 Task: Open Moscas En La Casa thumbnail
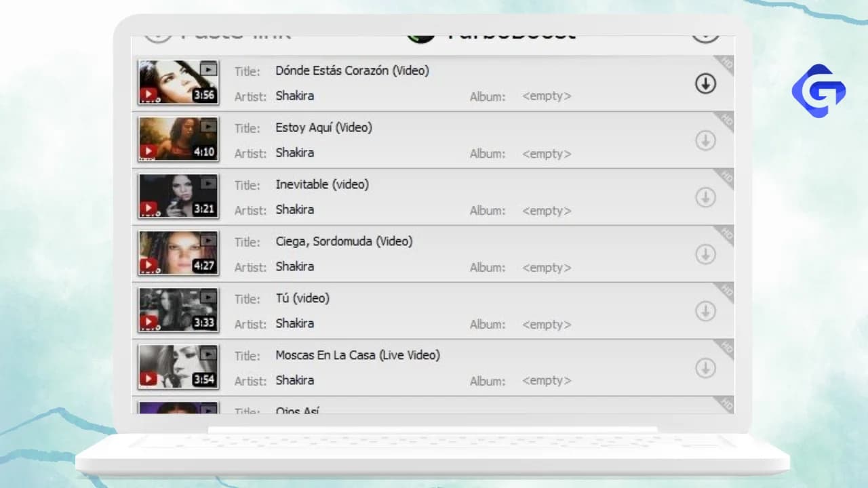(x=178, y=367)
